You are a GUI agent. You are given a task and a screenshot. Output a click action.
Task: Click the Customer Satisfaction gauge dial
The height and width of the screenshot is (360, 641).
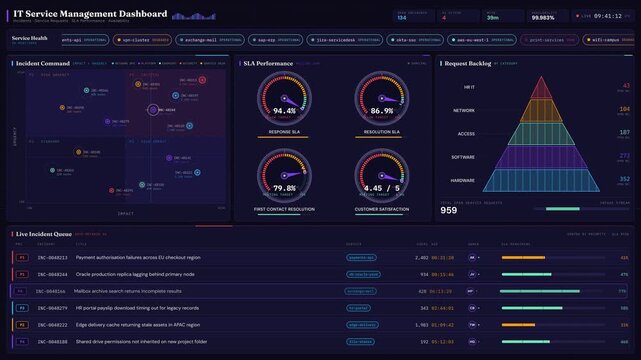[x=381, y=176]
